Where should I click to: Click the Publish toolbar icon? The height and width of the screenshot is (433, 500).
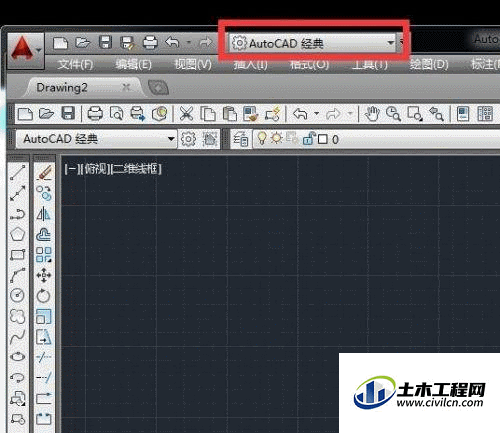click(x=137, y=113)
